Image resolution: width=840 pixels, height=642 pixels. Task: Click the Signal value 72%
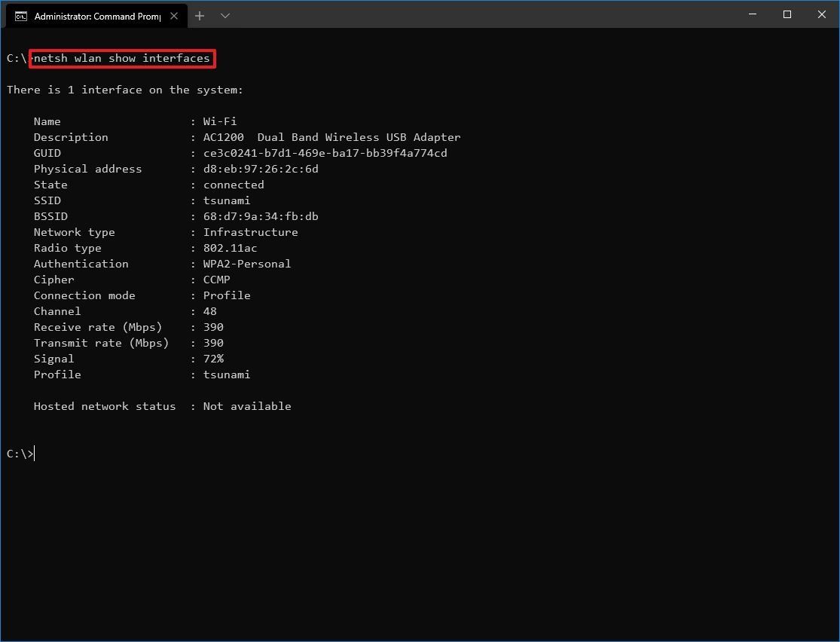point(213,359)
